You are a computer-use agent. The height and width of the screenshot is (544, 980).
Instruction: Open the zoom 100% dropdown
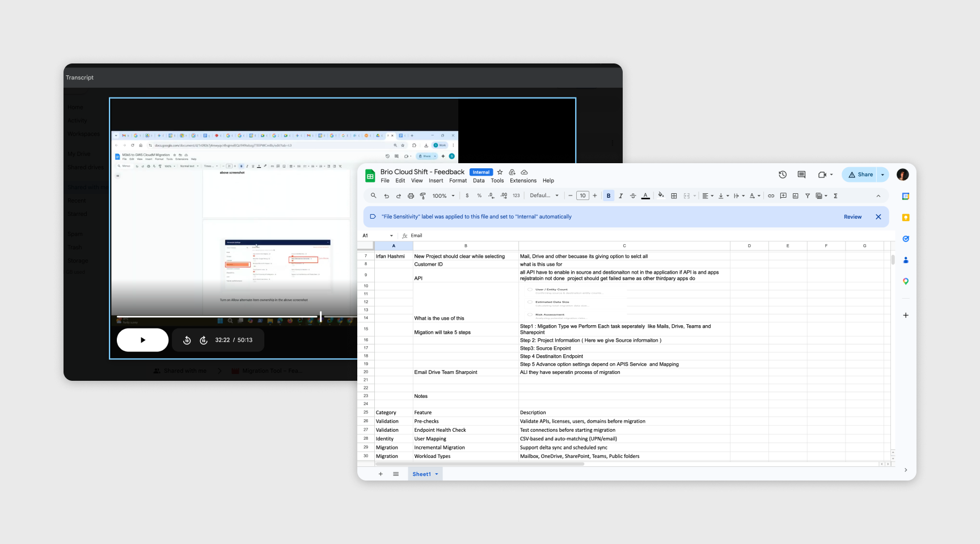(443, 195)
